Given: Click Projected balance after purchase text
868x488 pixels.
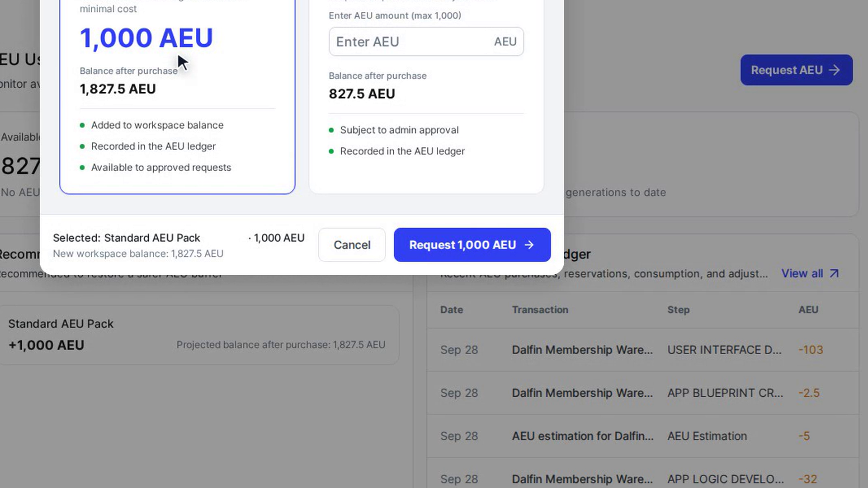Looking at the screenshot, I should click(x=281, y=345).
